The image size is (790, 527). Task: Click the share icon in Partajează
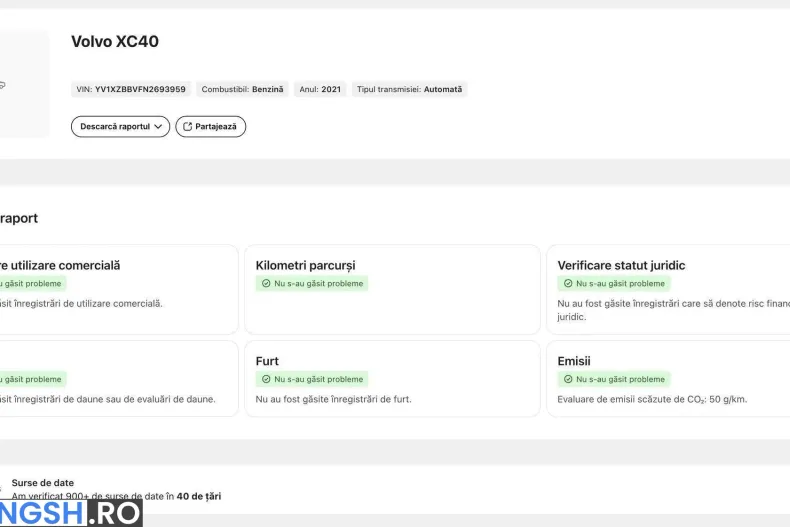(x=187, y=126)
